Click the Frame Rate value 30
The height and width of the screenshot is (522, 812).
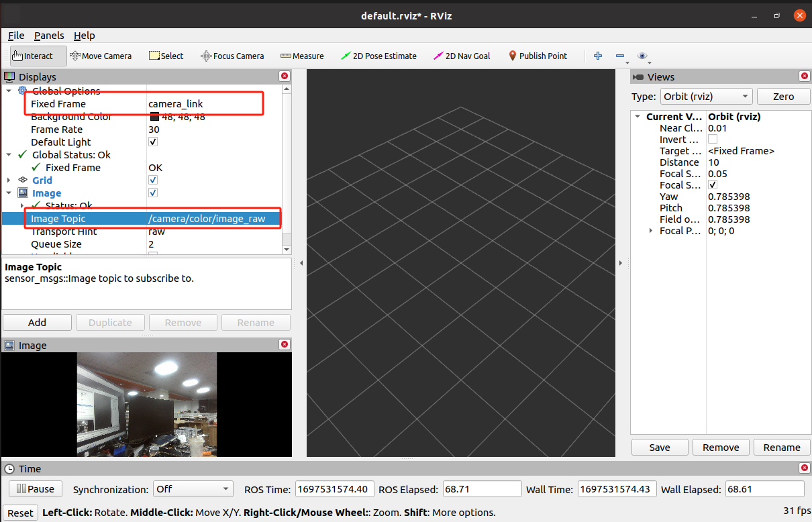(154, 129)
